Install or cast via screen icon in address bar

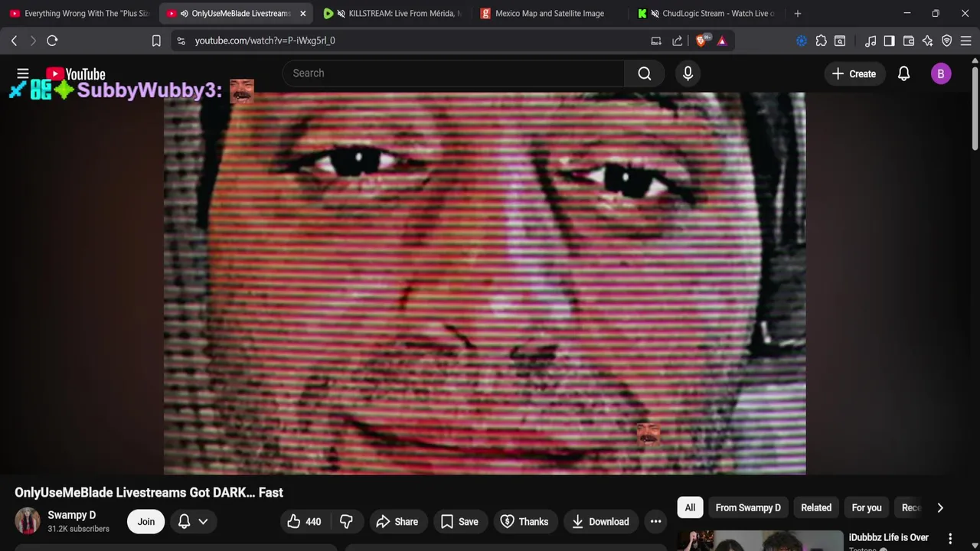coord(656,41)
